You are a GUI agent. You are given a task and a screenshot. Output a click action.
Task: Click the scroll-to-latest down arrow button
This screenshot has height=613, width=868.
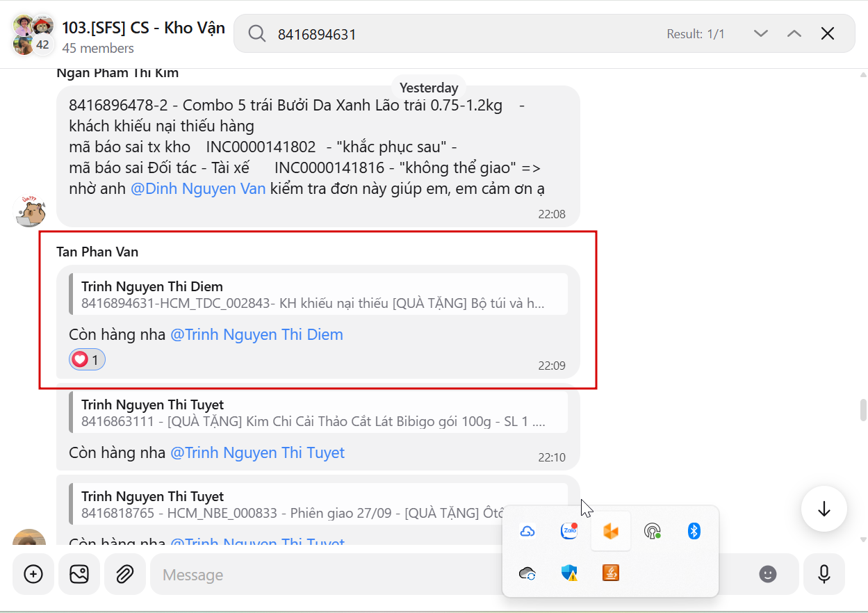824,509
